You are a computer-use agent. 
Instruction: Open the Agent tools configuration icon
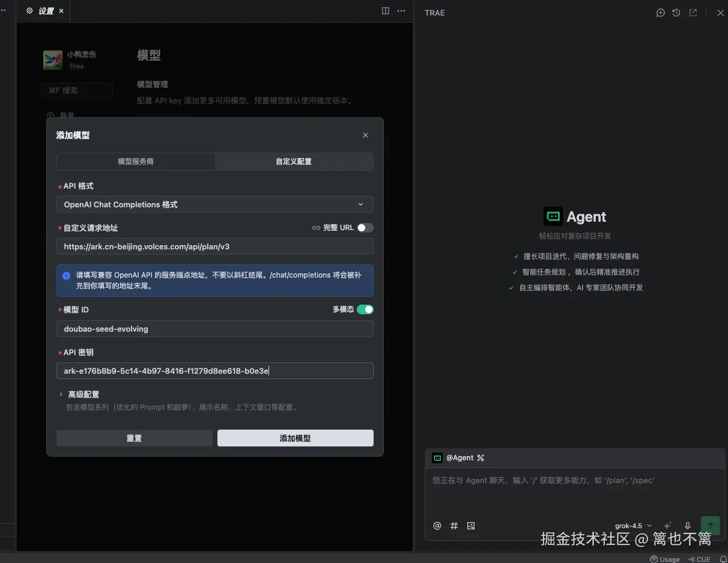481,458
